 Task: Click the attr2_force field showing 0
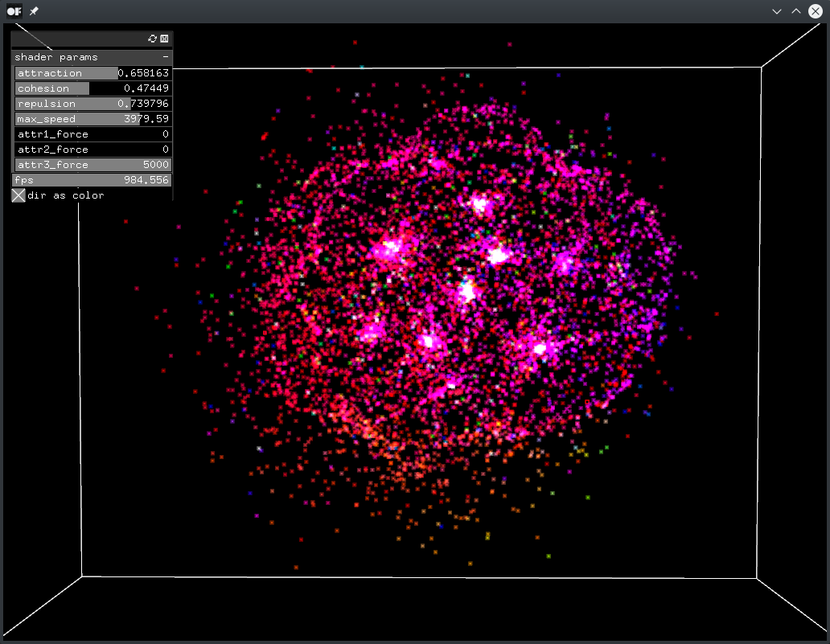click(x=91, y=150)
